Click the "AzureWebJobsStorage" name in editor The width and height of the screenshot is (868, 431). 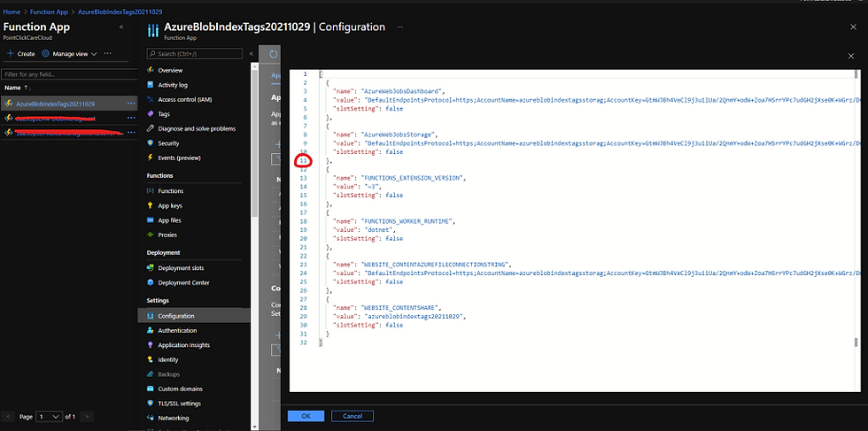399,135
